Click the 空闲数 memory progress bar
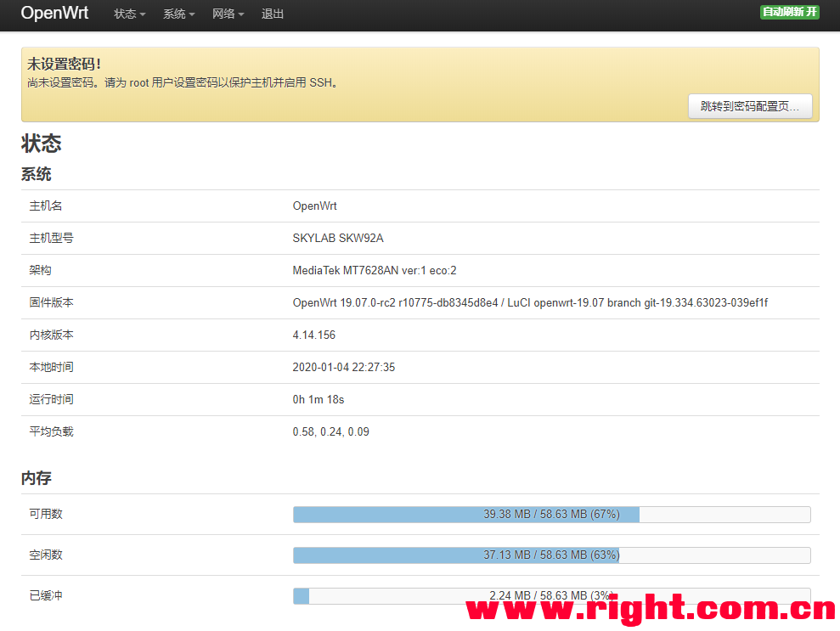The width and height of the screenshot is (840, 631). [551, 555]
